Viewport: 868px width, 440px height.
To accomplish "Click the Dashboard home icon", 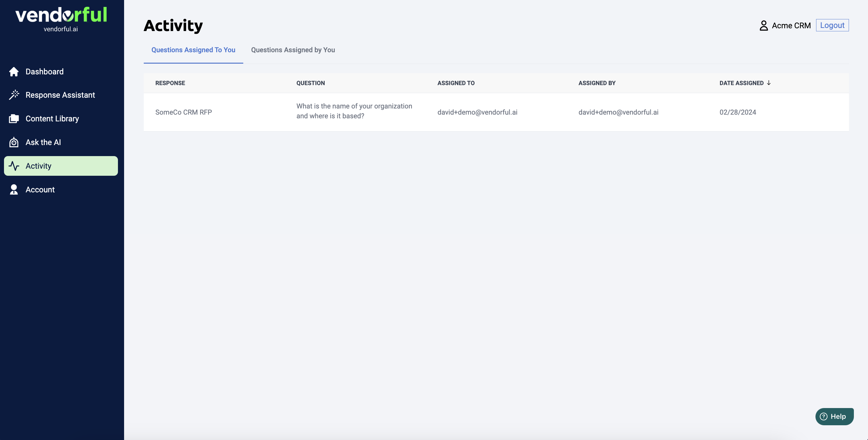I will tap(14, 72).
